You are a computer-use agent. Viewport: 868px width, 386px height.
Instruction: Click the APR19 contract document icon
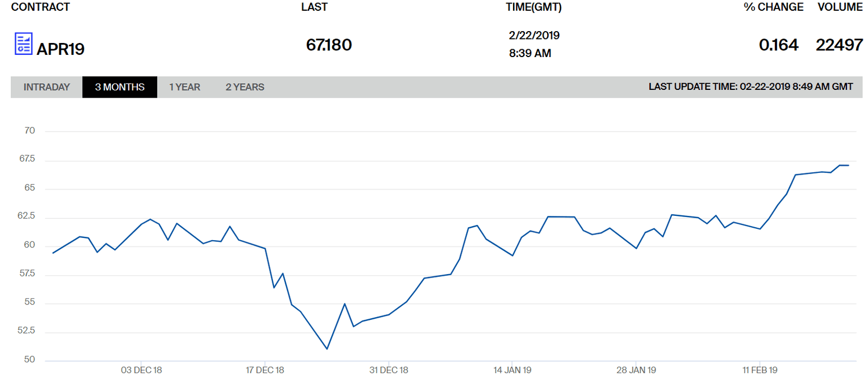[x=23, y=44]
